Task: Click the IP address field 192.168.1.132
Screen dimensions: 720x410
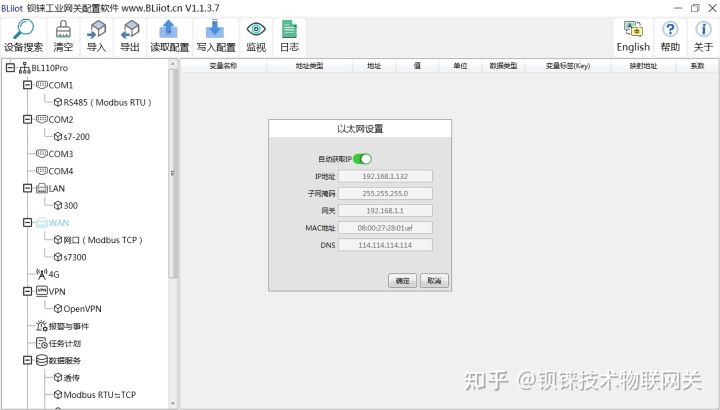Action: pos(385,176)
